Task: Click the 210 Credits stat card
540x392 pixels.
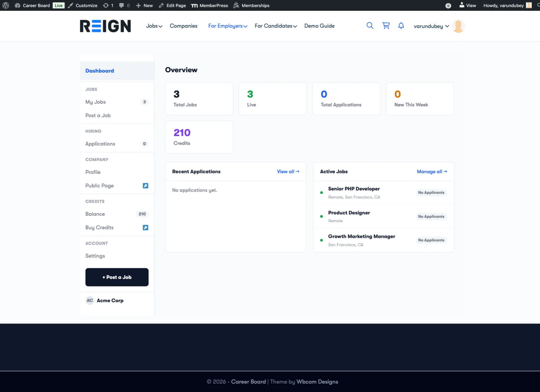Action: tap(199, 137)
